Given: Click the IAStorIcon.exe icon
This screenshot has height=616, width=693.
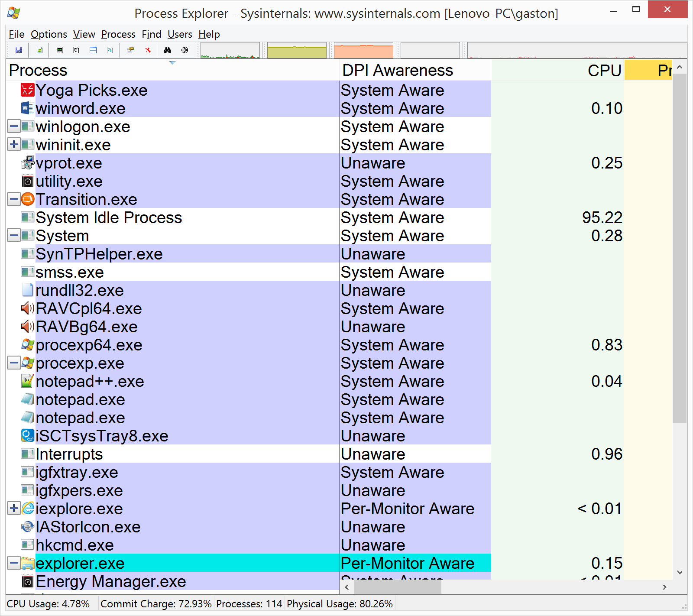Looking at the screenshot, I should point(28,527).
